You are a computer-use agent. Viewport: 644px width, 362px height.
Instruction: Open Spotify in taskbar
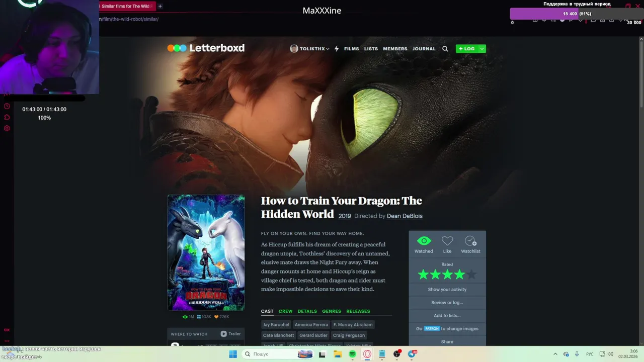coord(352,354)
